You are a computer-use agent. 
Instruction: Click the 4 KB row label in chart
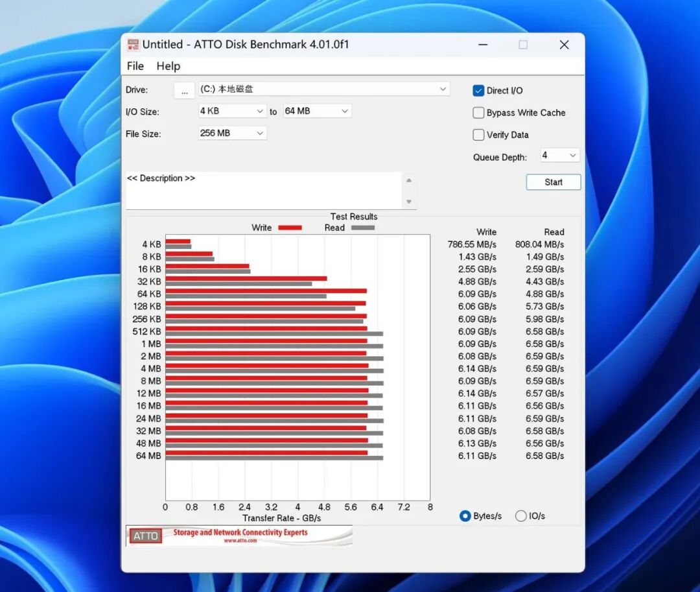(x=151, y=244)
